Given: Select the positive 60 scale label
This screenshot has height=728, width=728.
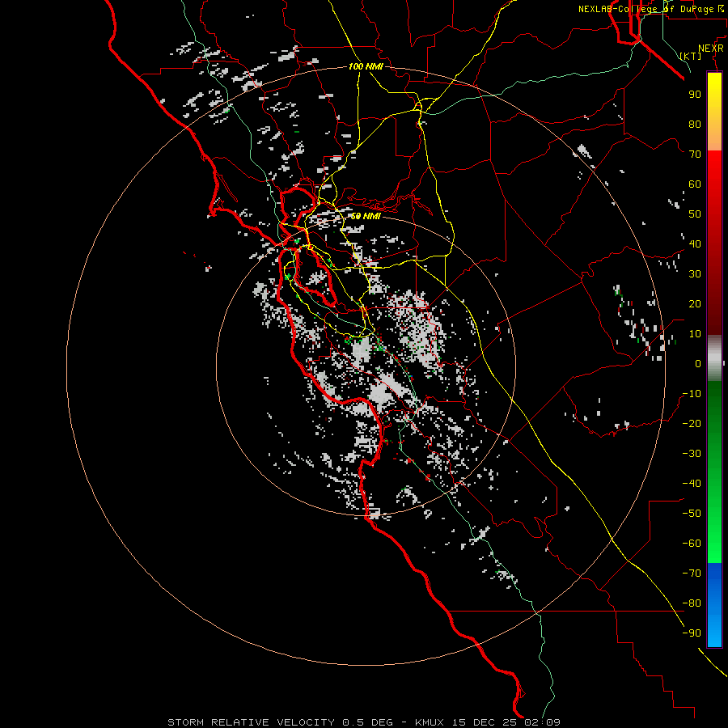Looking at the screenshot, I should [695, 184].
